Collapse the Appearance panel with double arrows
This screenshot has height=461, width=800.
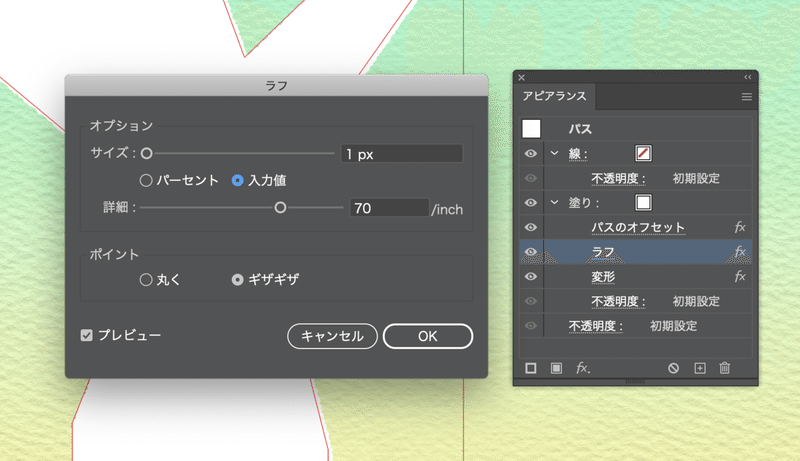click(747, 78)
